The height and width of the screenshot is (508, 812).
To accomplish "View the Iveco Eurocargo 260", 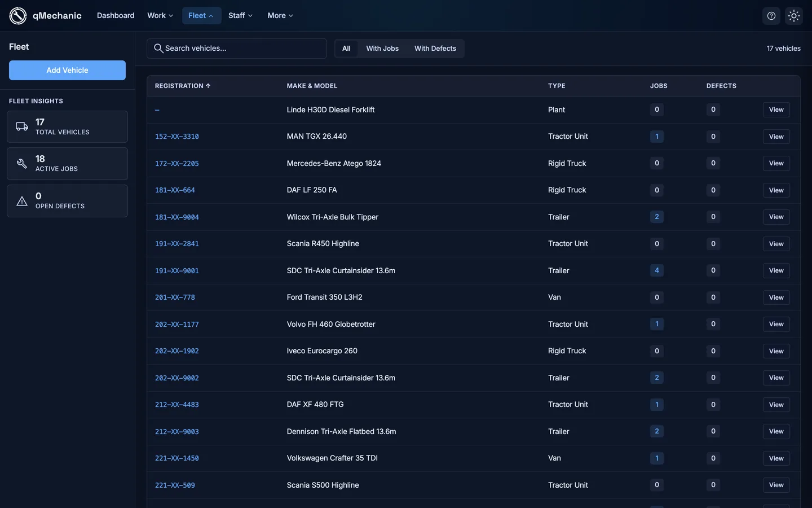I will coord(776,351).
